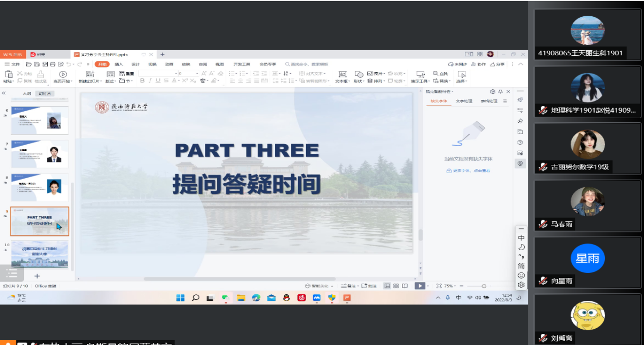Click the Paste (粘贴) clipboard icon
The width and height of the screenshot is (644, 345).
click(x=9, y=75)
